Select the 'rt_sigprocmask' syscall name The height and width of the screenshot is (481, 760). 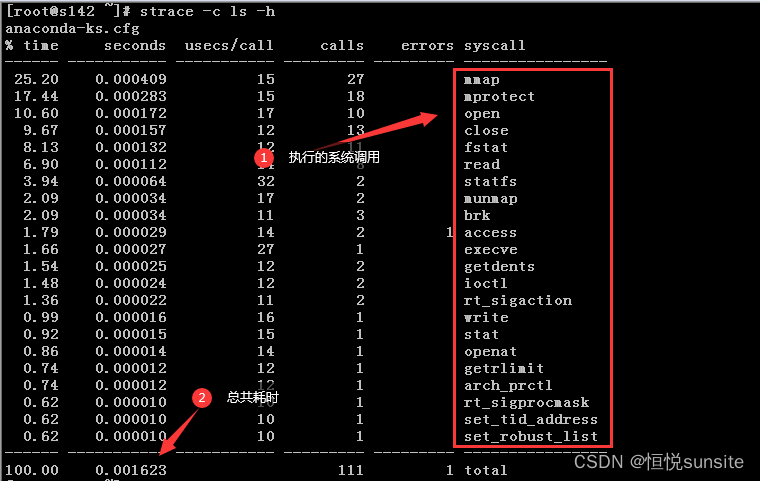point(526,402)
